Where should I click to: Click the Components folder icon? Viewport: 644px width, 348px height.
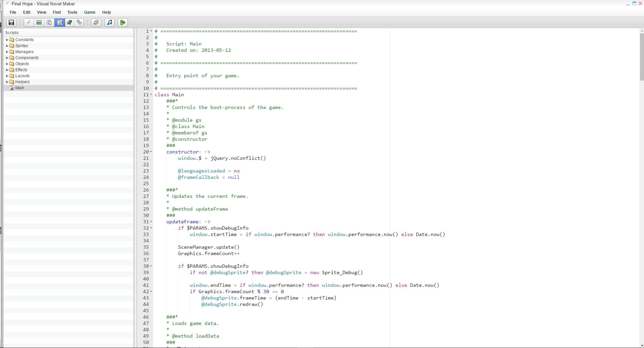[x=12, y=58]
